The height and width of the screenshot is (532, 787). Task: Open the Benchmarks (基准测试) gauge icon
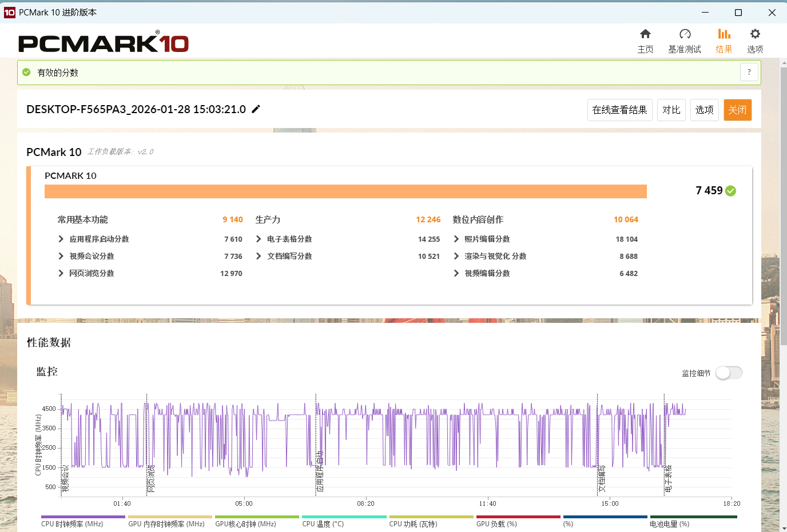[x=685, y=34]
